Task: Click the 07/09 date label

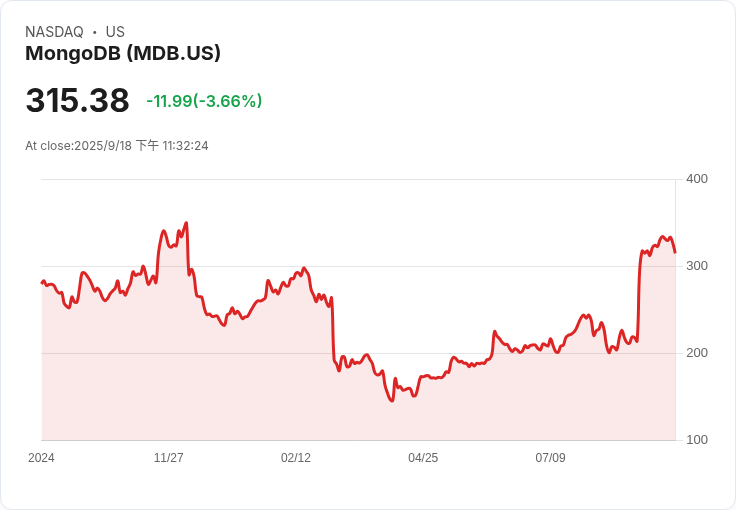Action: click(550, 457)
